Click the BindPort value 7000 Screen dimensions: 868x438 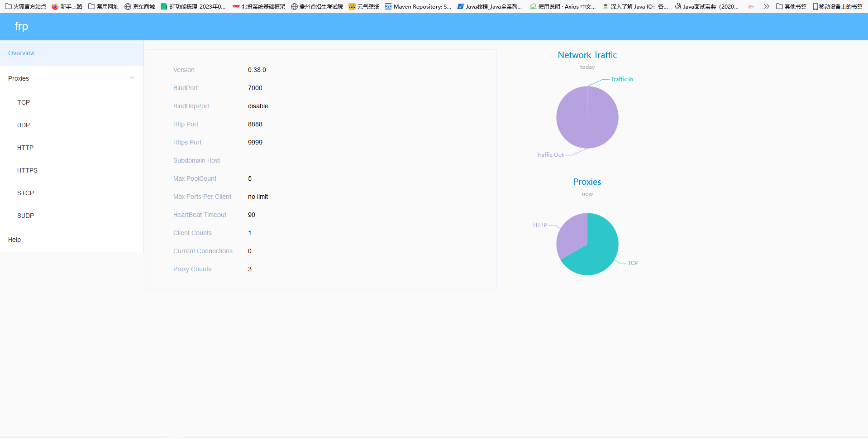click(x=255, y=88)
